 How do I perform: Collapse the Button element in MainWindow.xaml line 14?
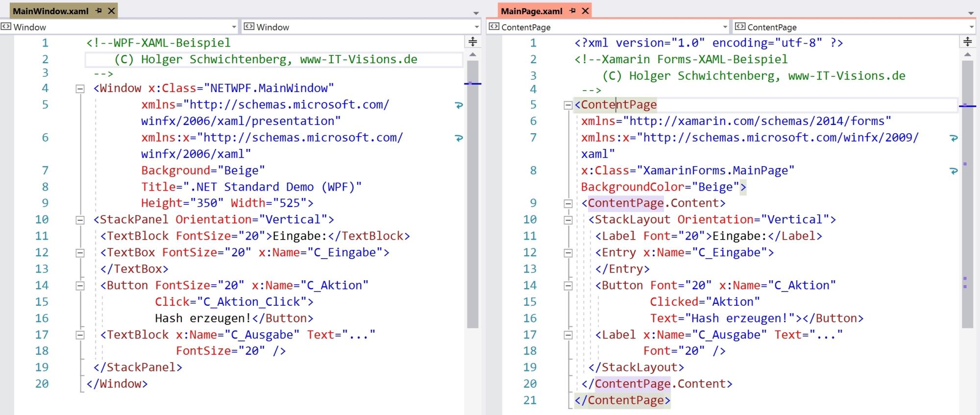pos(80,286)
